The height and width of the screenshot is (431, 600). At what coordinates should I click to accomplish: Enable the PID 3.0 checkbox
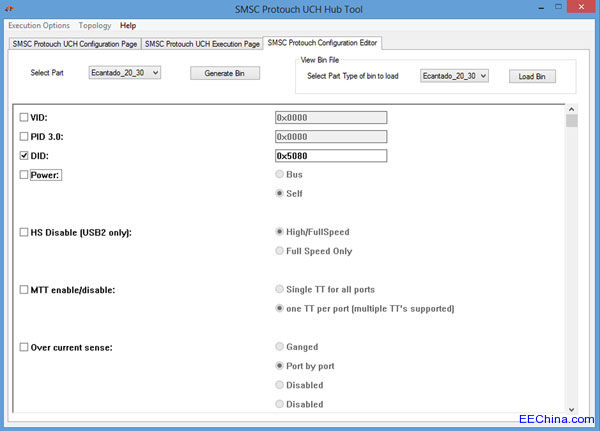[24, 136]
